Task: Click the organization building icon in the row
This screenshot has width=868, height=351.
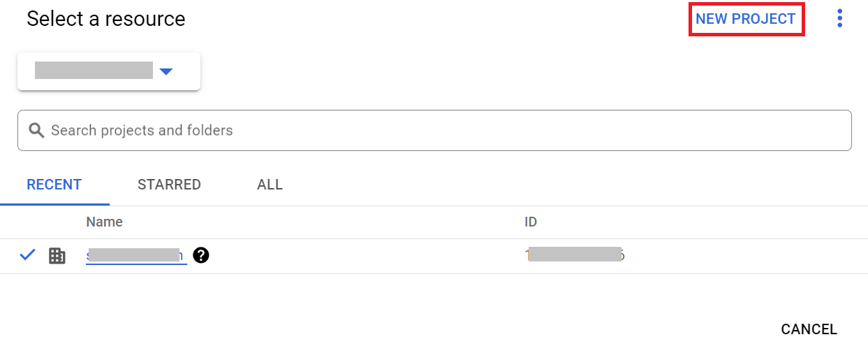Action: 57,256
